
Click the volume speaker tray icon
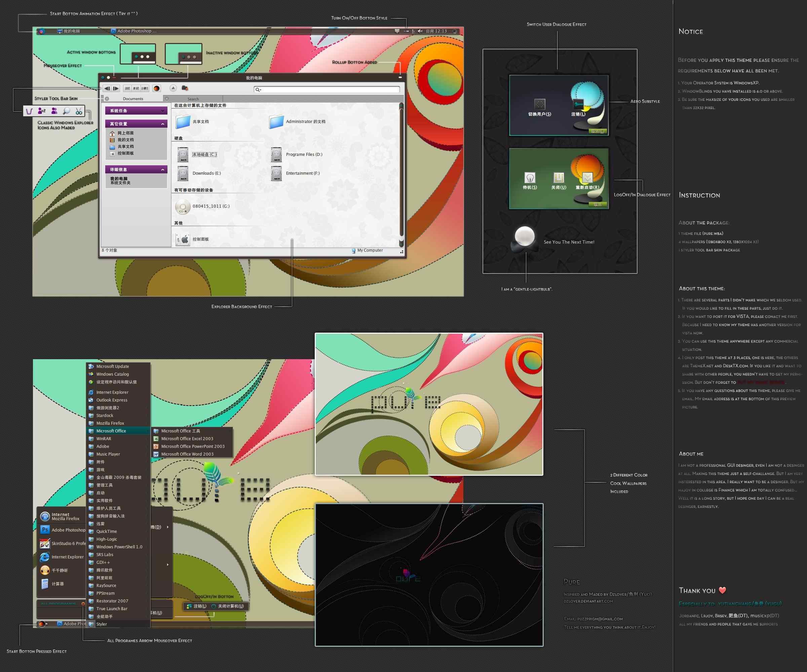click(x=420, y=31)
